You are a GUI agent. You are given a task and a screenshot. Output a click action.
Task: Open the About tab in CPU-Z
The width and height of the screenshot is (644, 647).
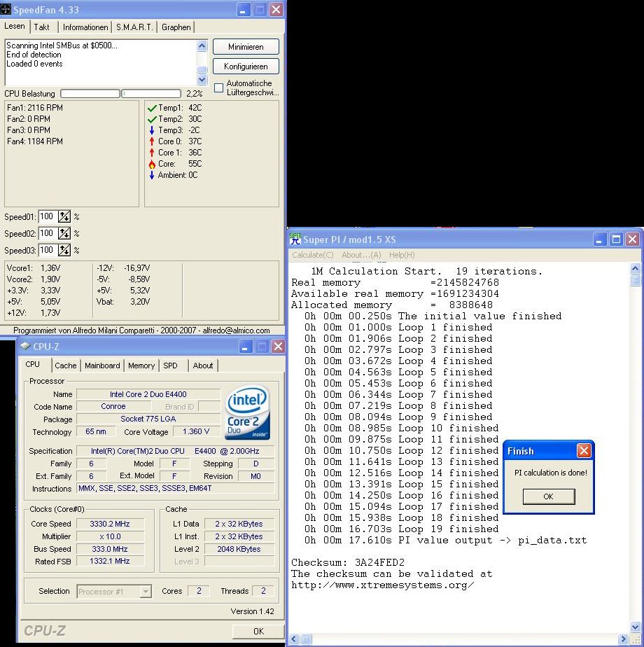pos(203,366)
